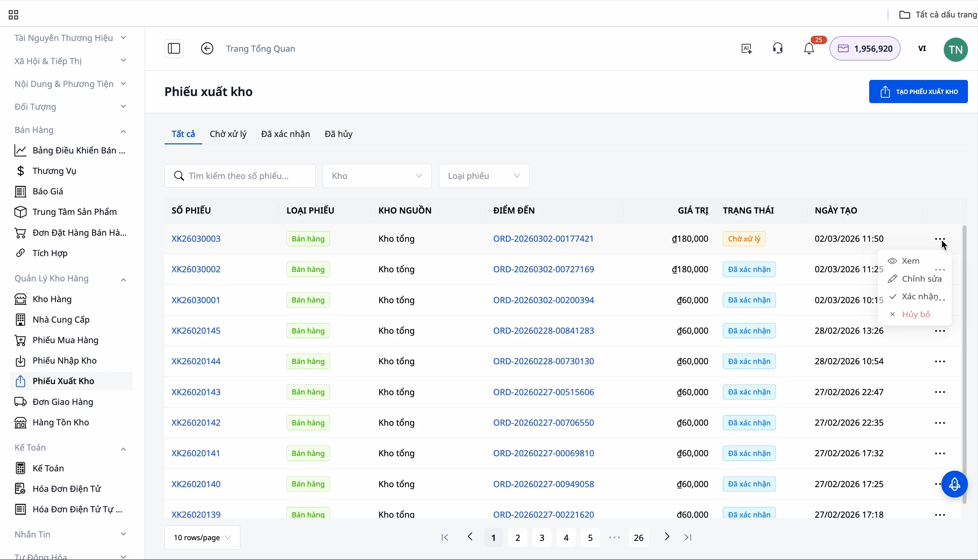
Task: Open the AI assistant icon in header
Action: click(747, 49)
